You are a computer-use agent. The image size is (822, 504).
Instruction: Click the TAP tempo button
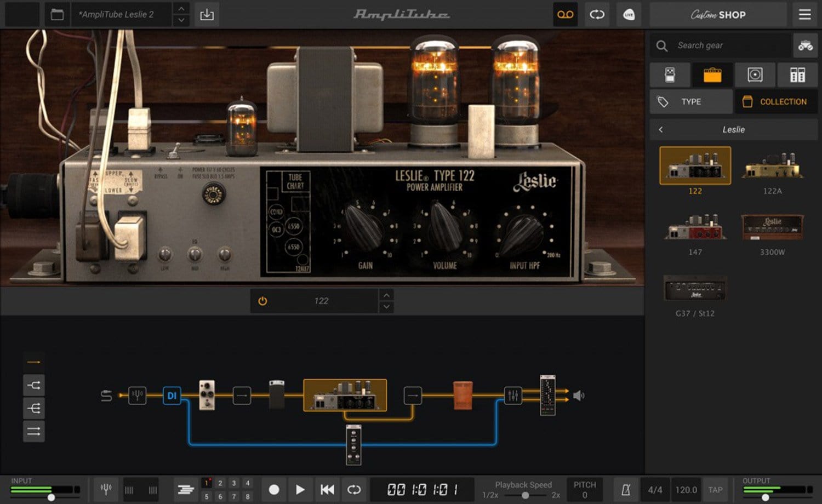click(x=715, y=490)
